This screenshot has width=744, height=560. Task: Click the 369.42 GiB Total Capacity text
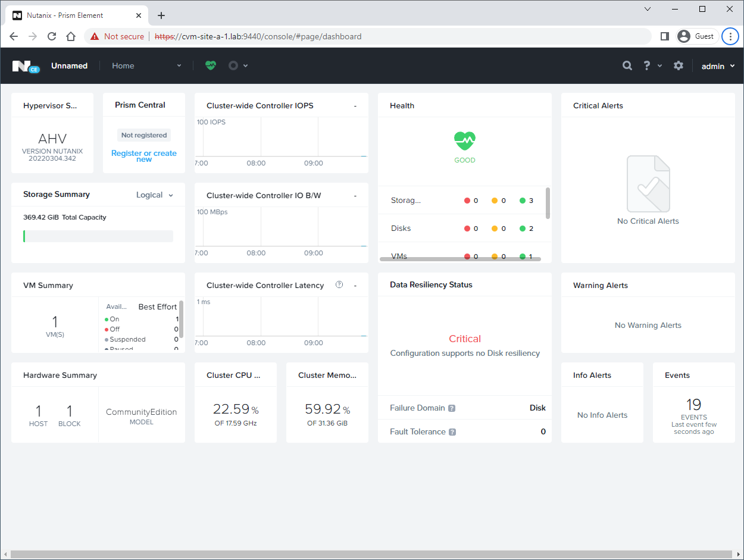click(x=65, y=217)
